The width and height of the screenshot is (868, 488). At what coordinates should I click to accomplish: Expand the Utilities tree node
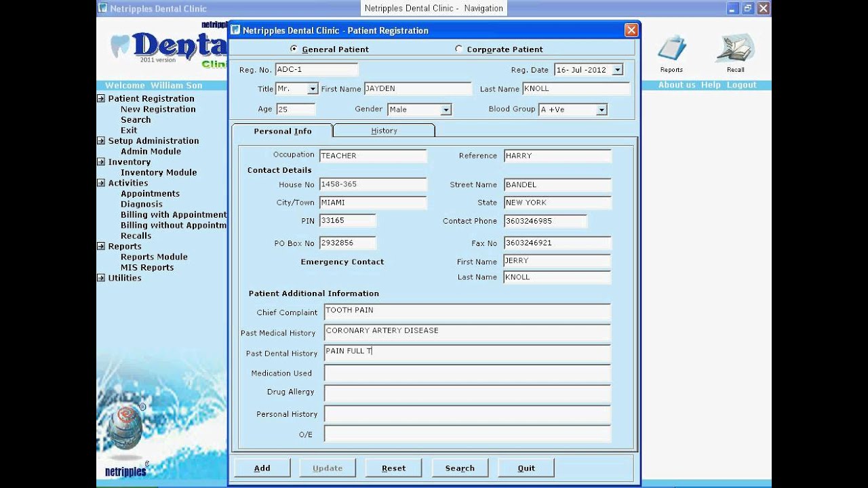click(x=101, y=278)
